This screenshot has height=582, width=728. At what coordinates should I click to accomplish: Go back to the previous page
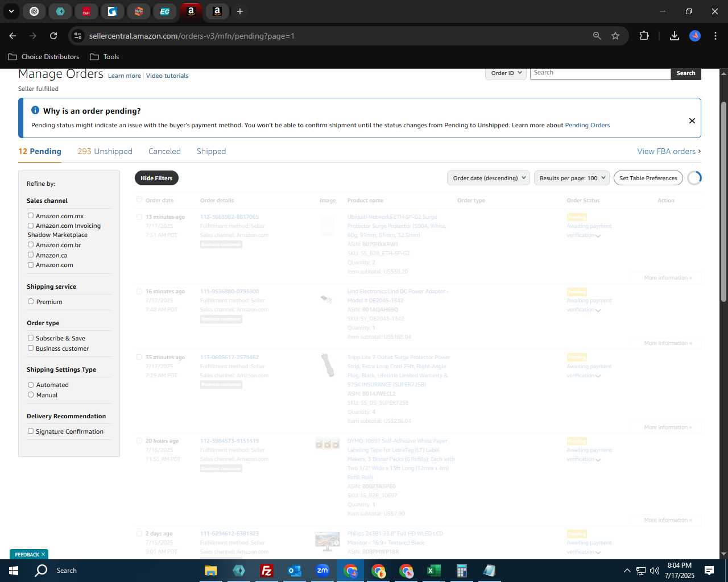(x=13, y=36)
